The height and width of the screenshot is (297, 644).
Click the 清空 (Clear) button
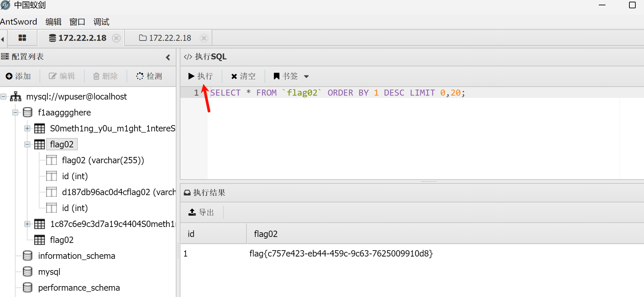coord(243,76)
